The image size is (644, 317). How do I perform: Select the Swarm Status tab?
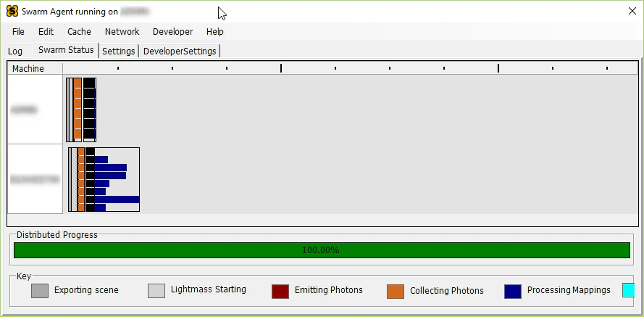pos(66,50)
